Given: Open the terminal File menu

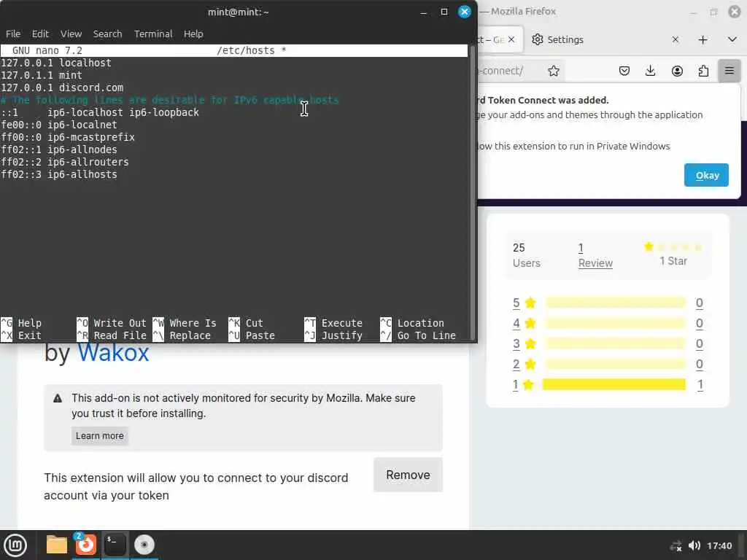Looking at the screenshot, I should coord(13,34).
